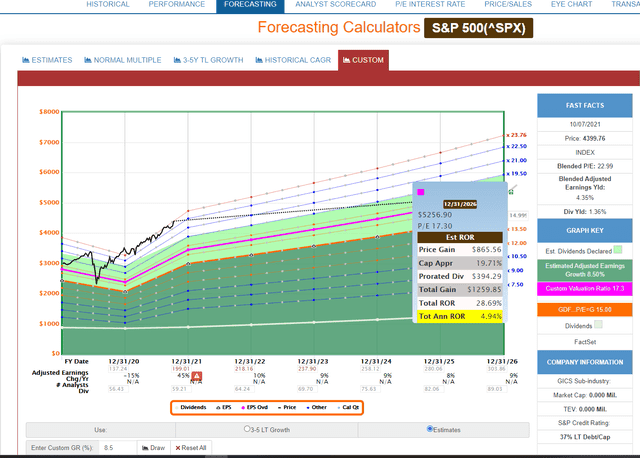Click the 12/31/26 earnings field 303.86

click(496, 369)
